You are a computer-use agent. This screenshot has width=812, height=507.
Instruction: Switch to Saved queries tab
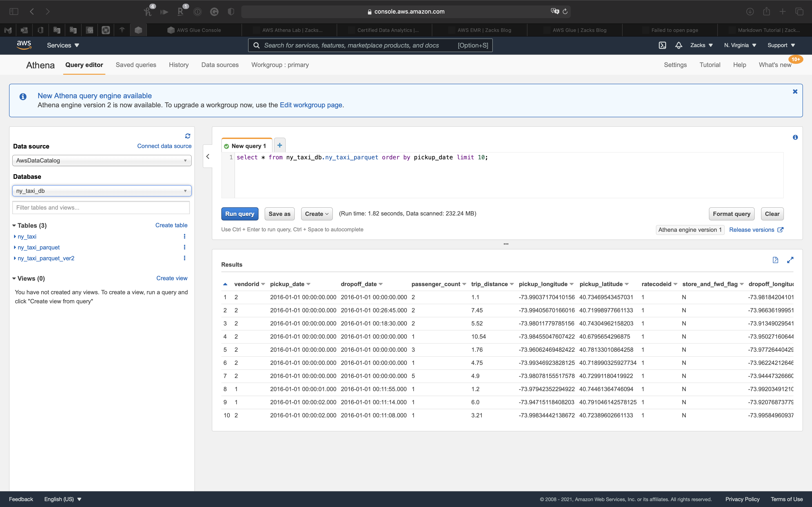(x=136, y=65)
